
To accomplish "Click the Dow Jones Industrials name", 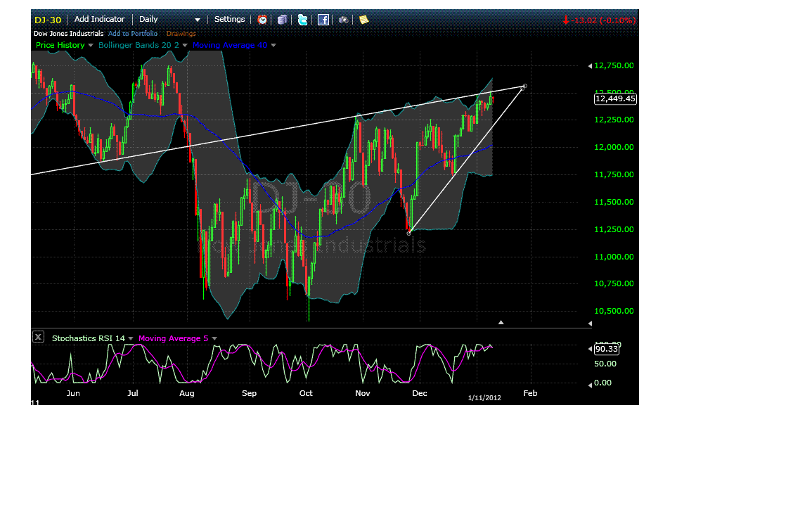I will pos(68,33).
